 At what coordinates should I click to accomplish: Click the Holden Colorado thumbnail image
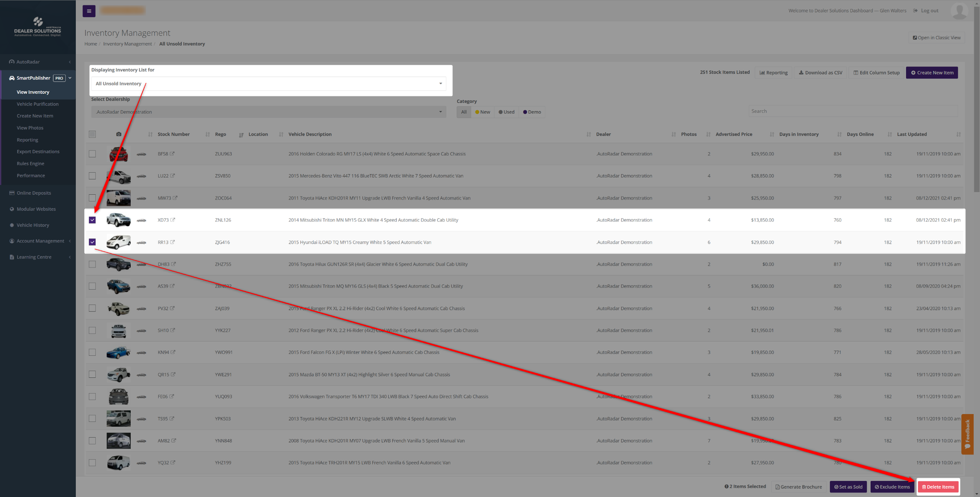119,154
